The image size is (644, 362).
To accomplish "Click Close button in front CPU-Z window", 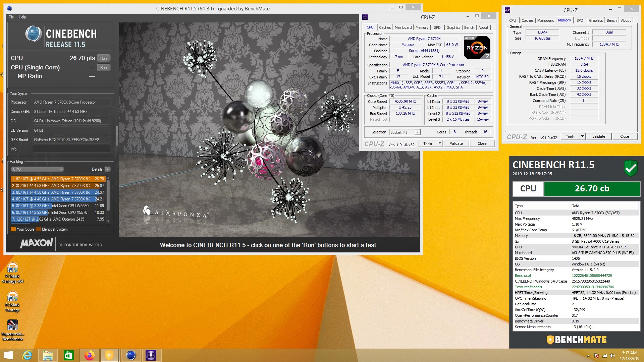I will [482, 143].
